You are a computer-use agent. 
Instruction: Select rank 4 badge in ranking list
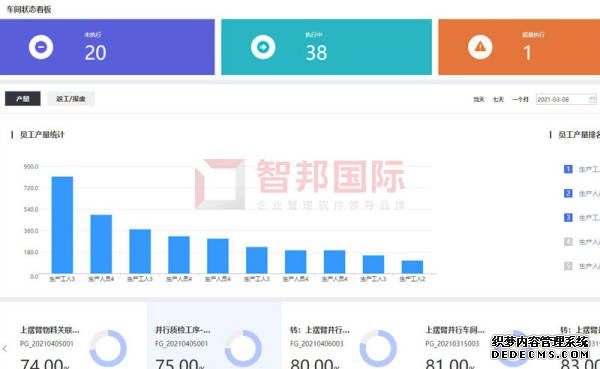568,242
